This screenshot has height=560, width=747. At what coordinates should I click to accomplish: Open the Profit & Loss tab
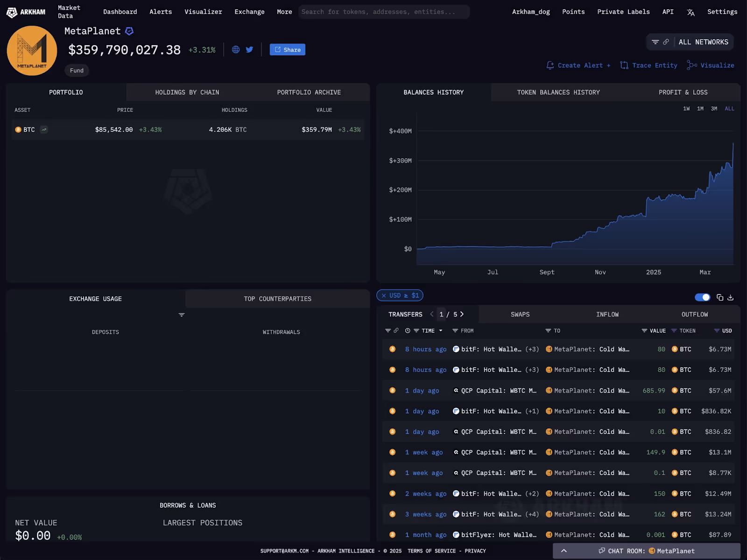pos(683,92)
